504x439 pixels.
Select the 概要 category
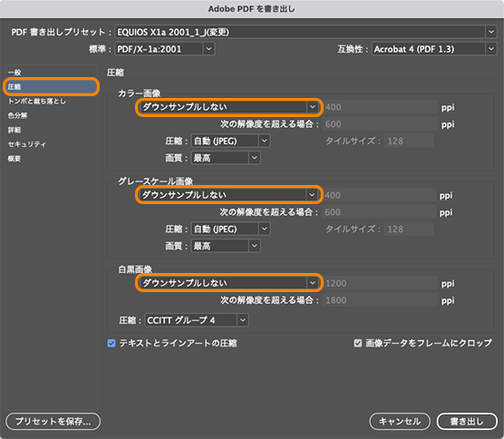tap(51, 159)
